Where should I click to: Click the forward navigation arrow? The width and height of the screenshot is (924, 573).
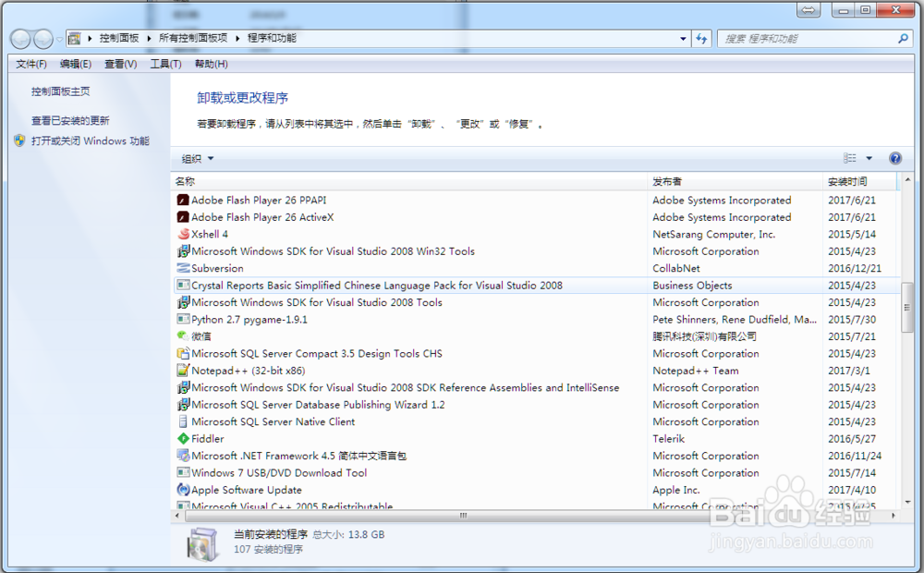point(43,39)
